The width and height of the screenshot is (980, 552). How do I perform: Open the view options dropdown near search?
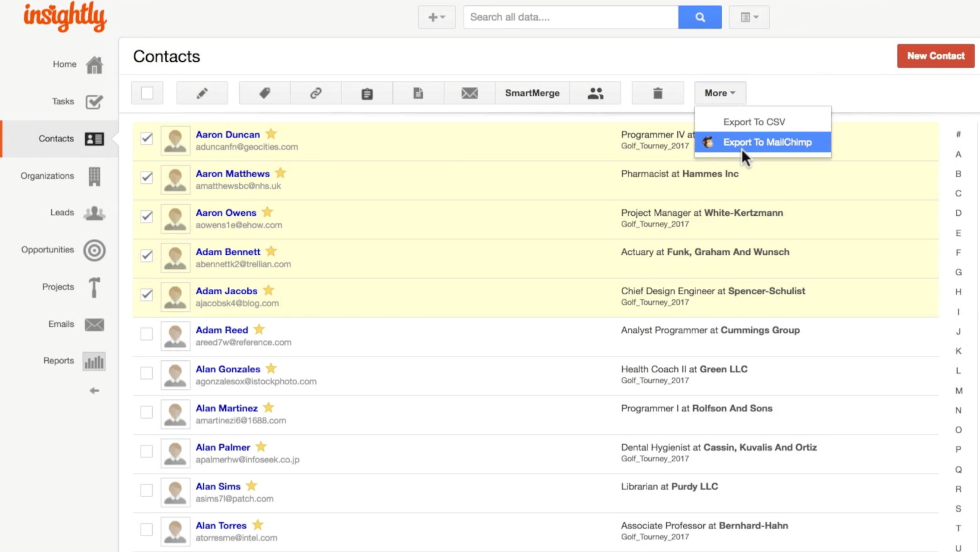[x=749, y=17]
